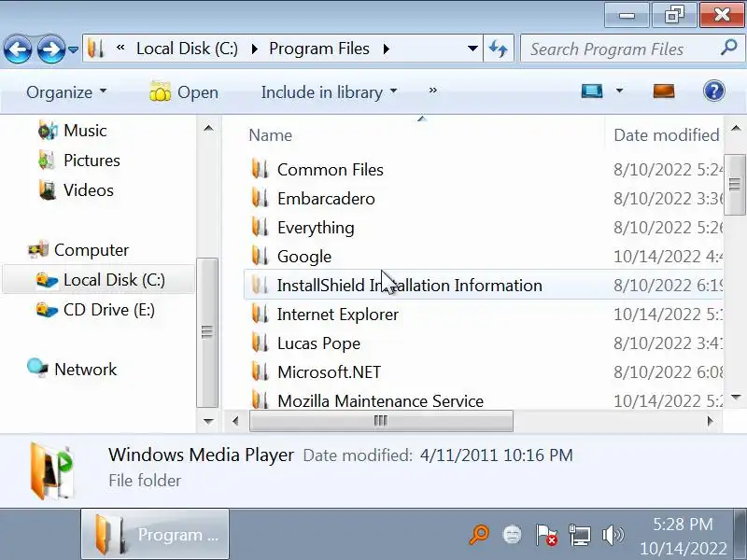Show more commands via toolbar overflow chevron
Viewport: 747px width, 560px height.
(432, 91)
